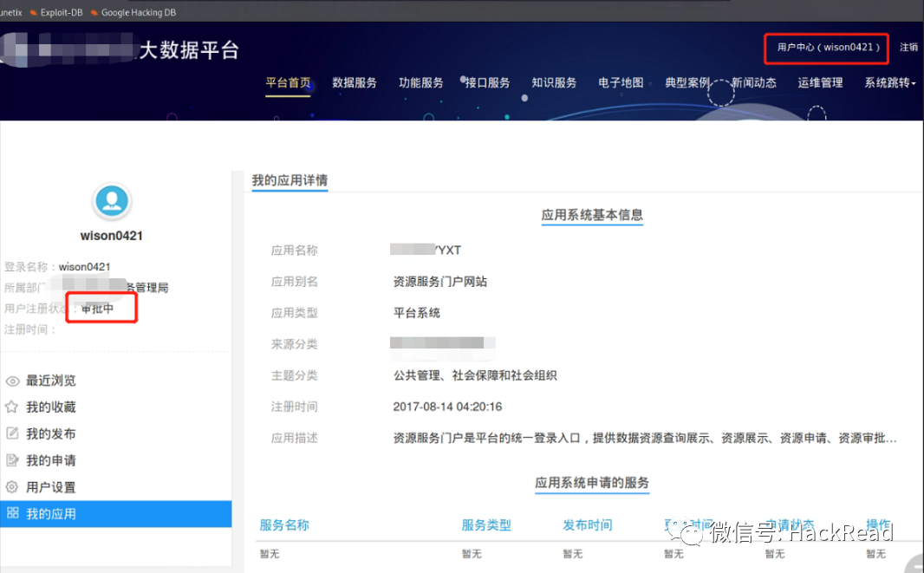Click the 公共管理、社会保障和社会组织 topic value
Image resolution: width=924 pixels, height=573 pixels.
(x=475, y=375)
